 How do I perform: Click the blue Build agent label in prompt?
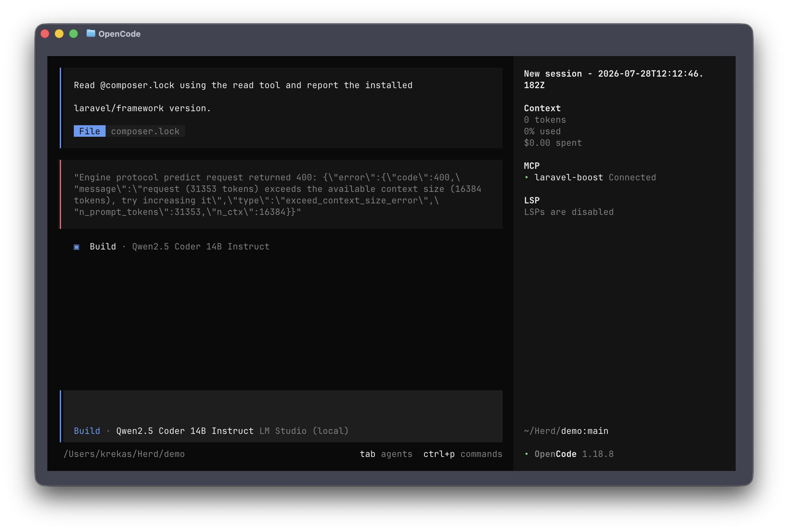point(87,431)
